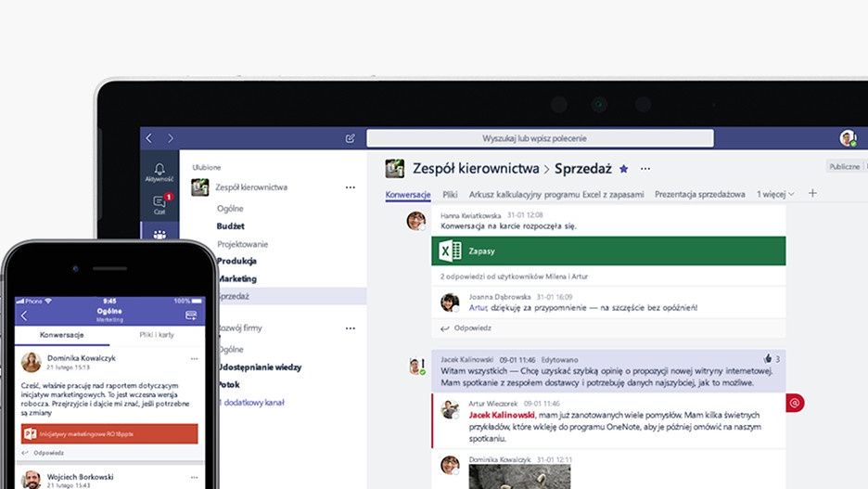Click the Publiczne label in the header
This screenshot has height=489, width=868.
[844, 166]
